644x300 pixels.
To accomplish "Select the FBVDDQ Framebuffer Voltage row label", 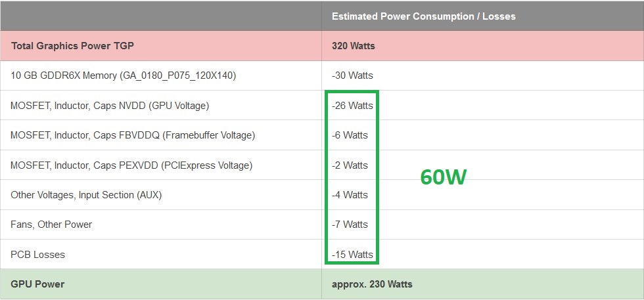I will pyautogui.click(x=133, y=135).
